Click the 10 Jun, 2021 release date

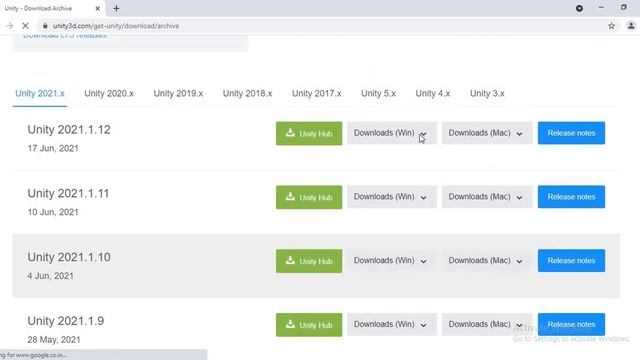53,212
